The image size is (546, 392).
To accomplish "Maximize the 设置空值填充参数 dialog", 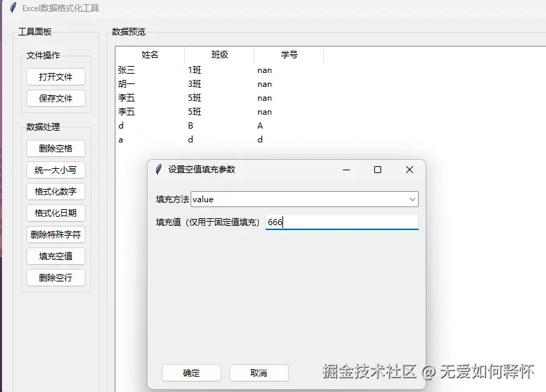I will coord(378,170).
